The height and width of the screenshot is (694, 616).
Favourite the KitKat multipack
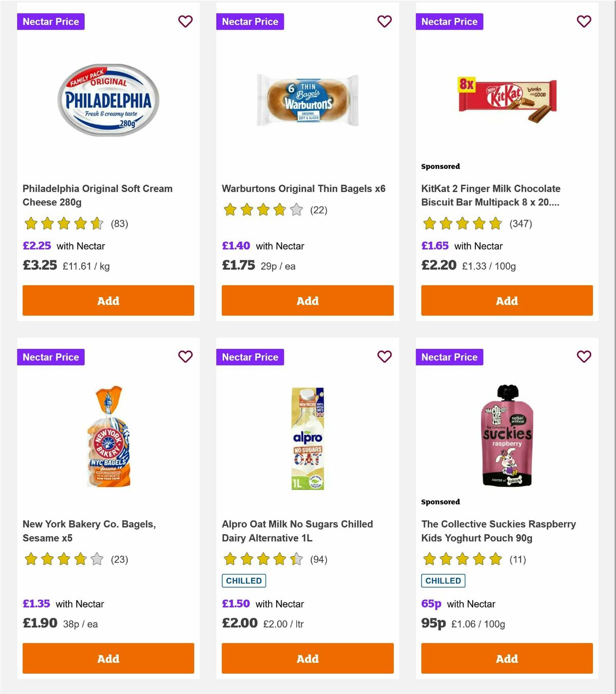tap(584, 22)
